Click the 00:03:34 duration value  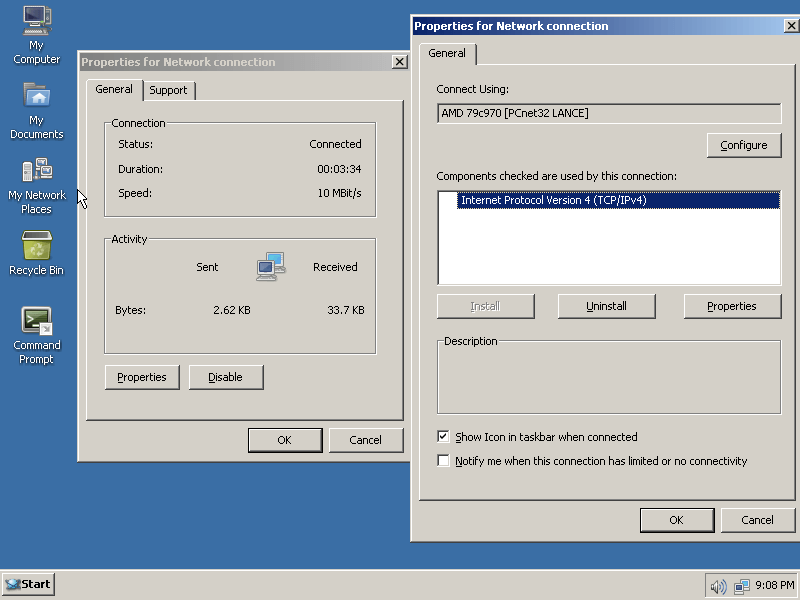[339, 169]
